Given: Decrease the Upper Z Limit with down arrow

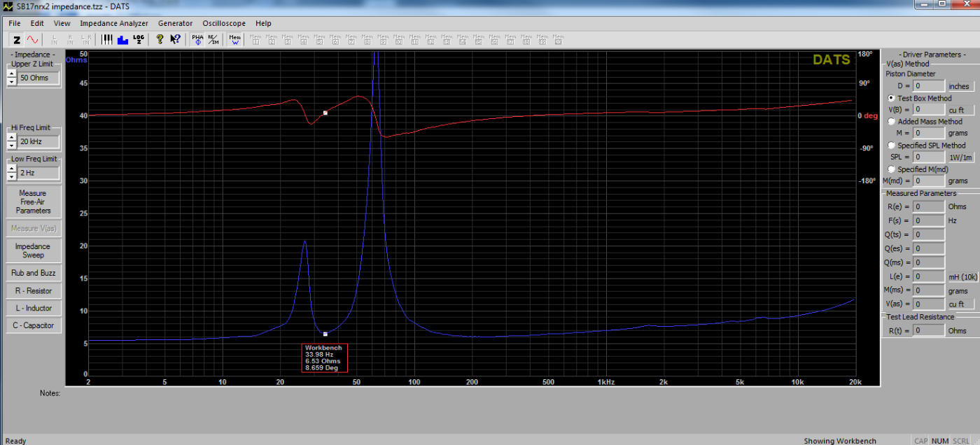Looking at the screenshot, I should point(11,82).
